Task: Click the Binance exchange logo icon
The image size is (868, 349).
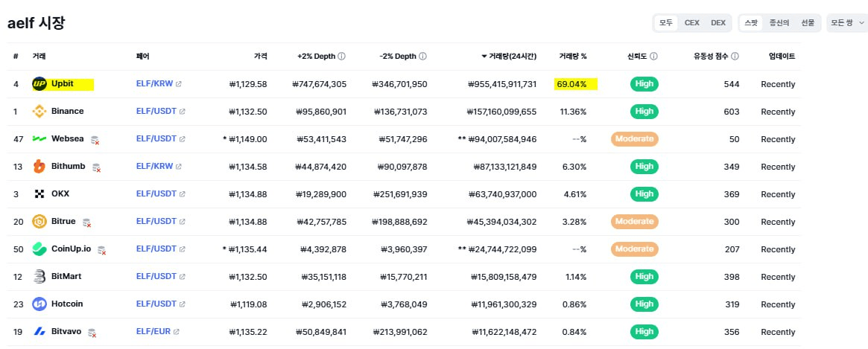Action: coord(39,112)
